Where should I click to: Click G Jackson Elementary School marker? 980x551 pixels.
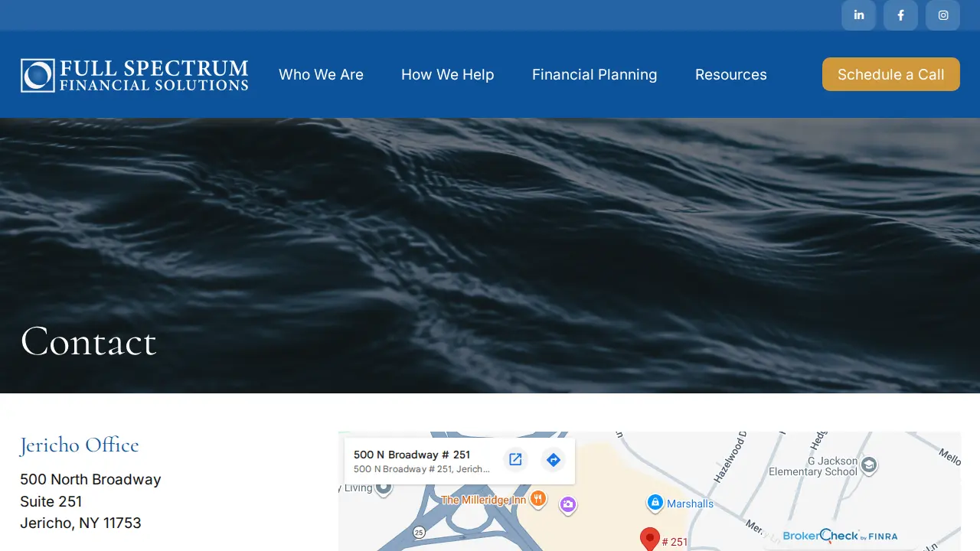(868, 465)
